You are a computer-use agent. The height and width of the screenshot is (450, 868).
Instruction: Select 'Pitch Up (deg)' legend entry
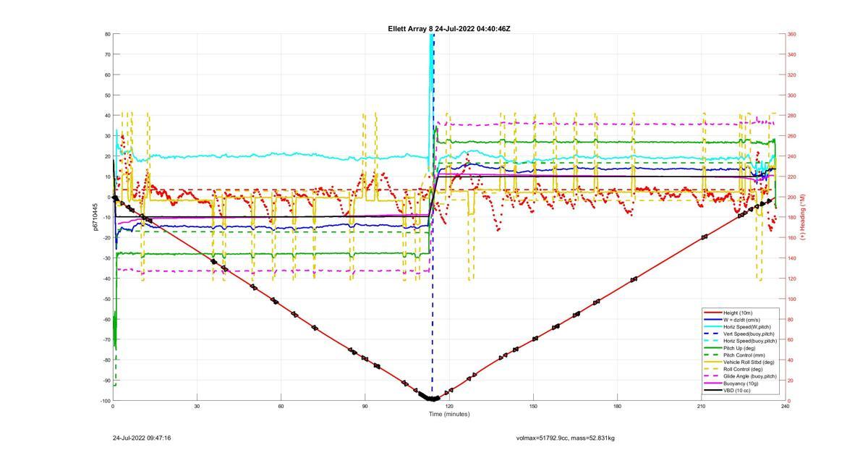click(x=740, y=348)
